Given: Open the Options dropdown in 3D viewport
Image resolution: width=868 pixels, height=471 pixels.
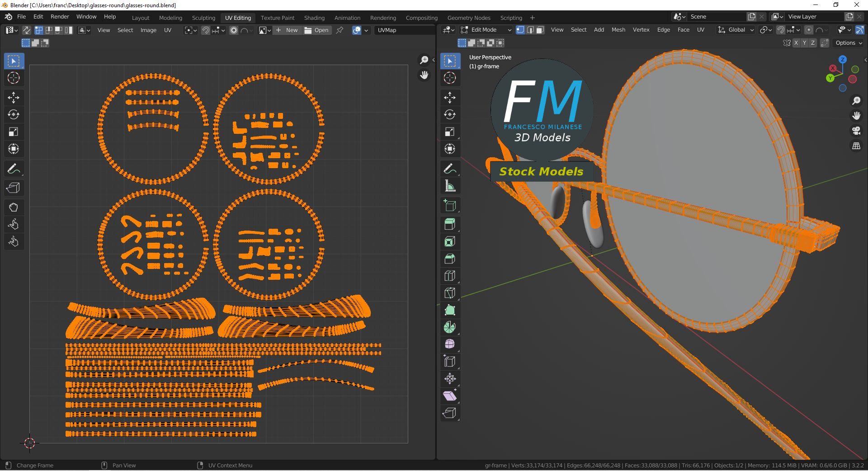Looking at the screenshot, I should 849,43.
